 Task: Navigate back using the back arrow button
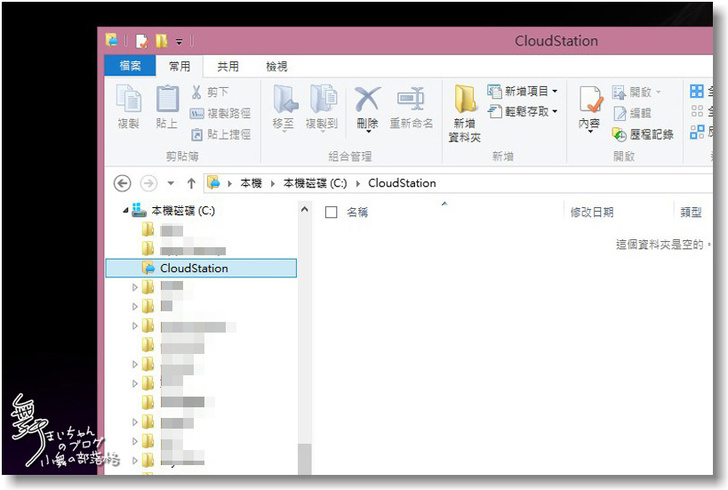[x=123, y=184]
